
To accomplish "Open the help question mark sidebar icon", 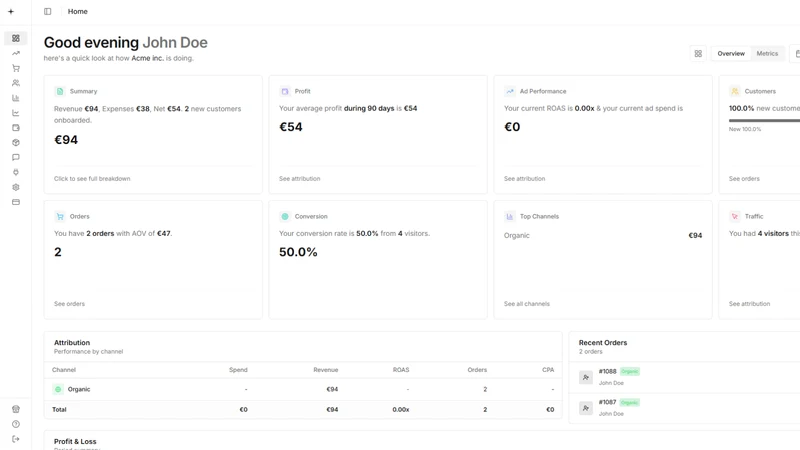I will pos(16,424).
